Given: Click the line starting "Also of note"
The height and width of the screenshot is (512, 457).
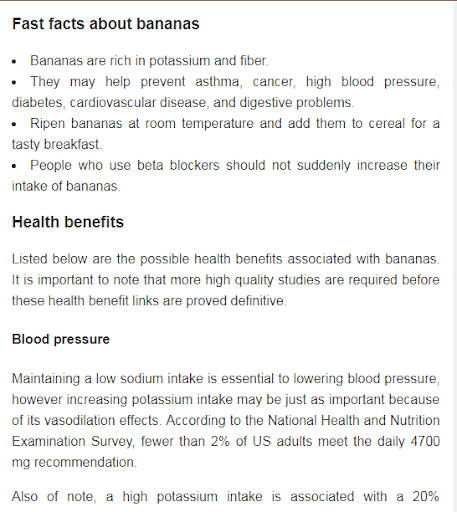Looking at the screenshot, I should coord(226,497).
